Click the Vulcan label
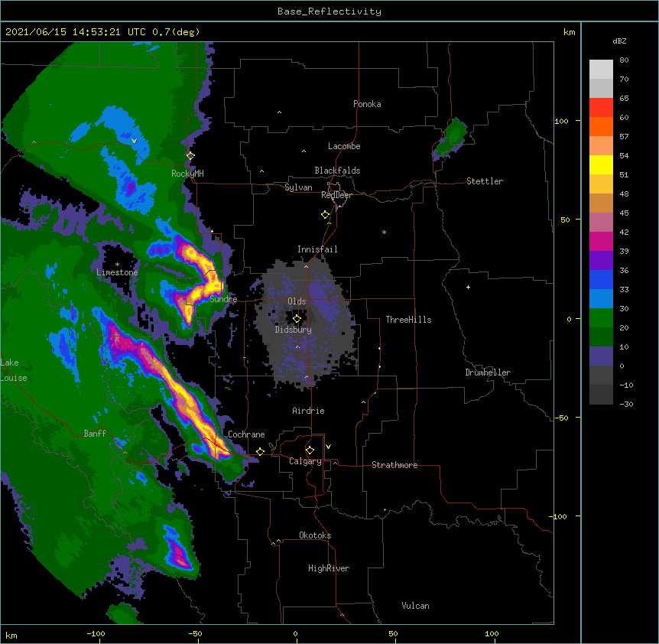The height and width of the screenshot is (644, 659). pyautogui.click(x=415, y=606)
